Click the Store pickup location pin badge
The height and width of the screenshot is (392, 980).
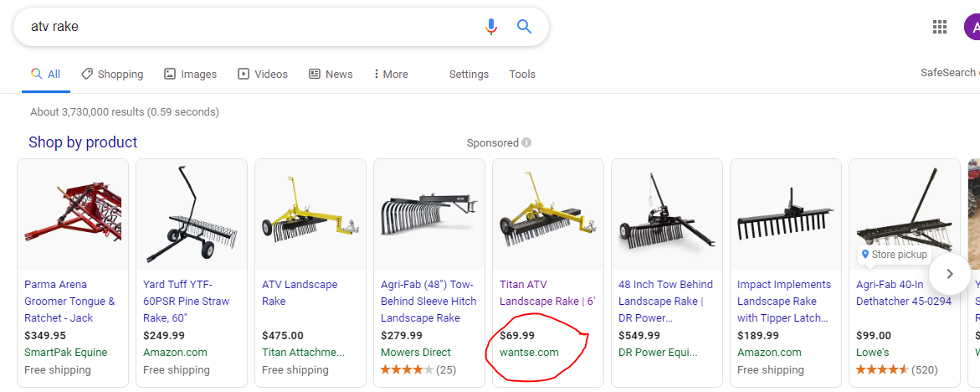(x=894, y=255)
